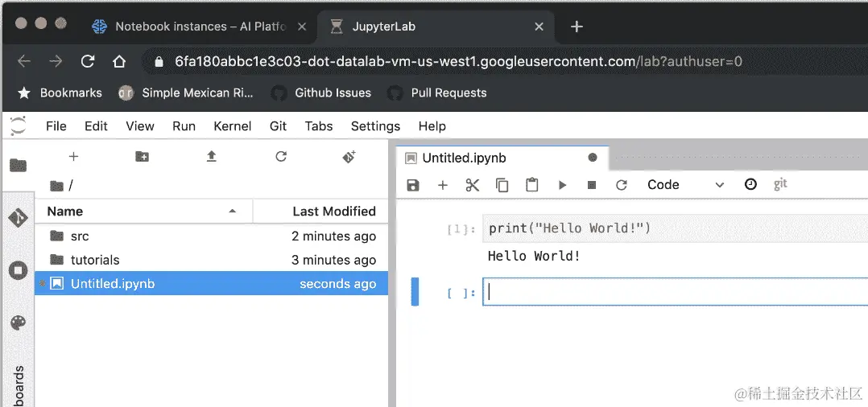868x407 pixels.
Task: Open the File Browser sidebar folder icon
Action: (18, 165)
